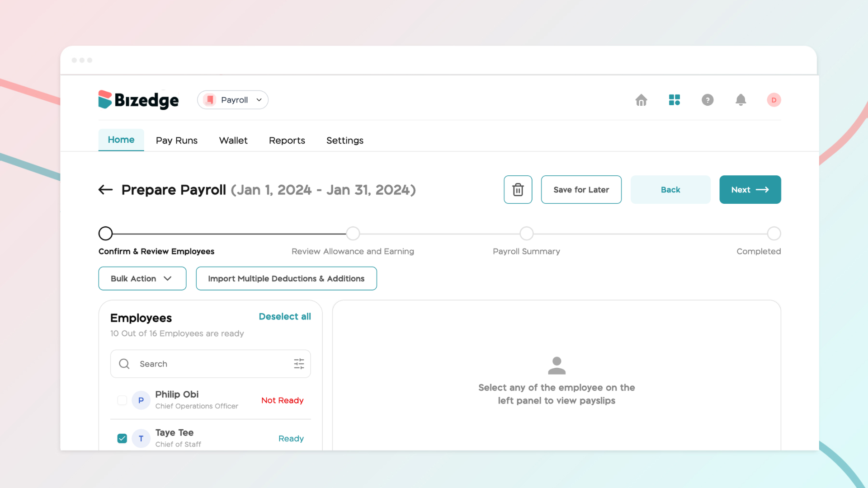
Task: Open the Payroll module dropdown
Action: coord(233,100)
